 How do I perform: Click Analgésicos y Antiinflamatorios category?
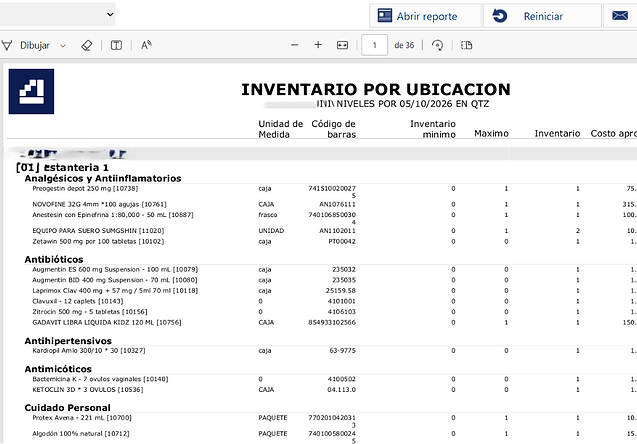tap(103, 178)
